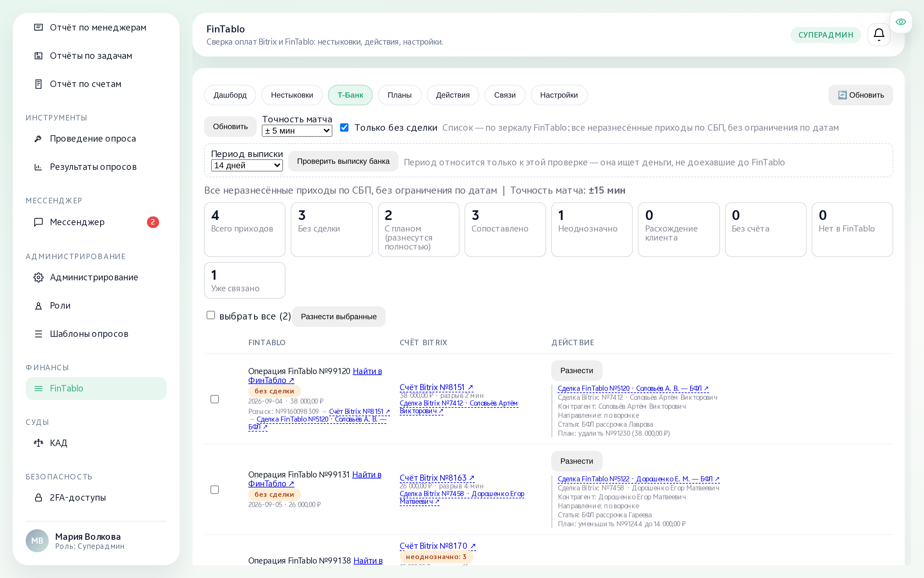The image size is (924, 578).
Task: Click the person icon next to Роли
Action: point(38,306)
